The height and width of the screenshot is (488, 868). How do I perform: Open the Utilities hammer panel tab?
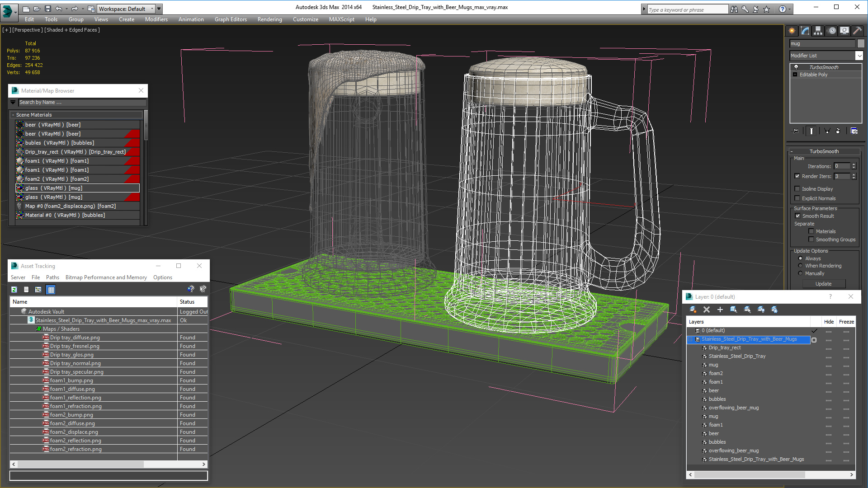pos(857,31)
